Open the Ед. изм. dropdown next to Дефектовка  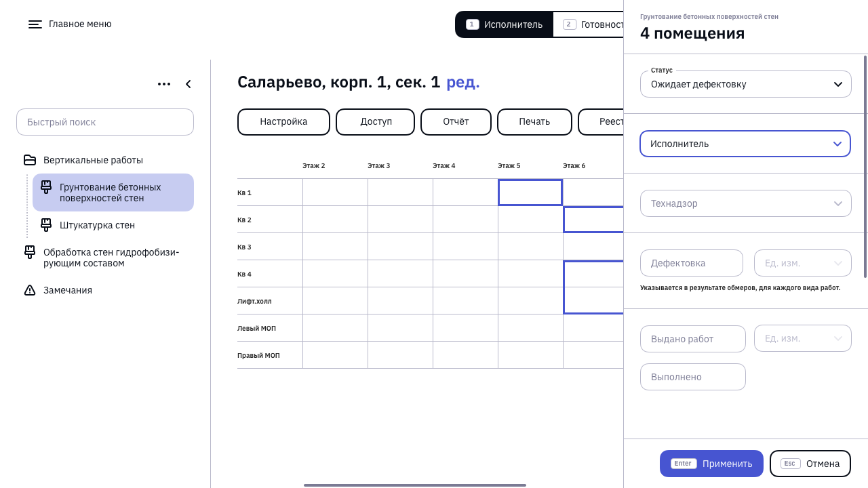[803, 263]
